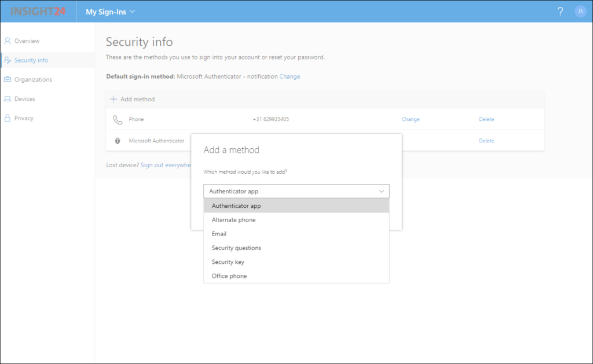Click the phone handset icon beside the Phone method
This screenshot has width=593, height=364.
119,119
